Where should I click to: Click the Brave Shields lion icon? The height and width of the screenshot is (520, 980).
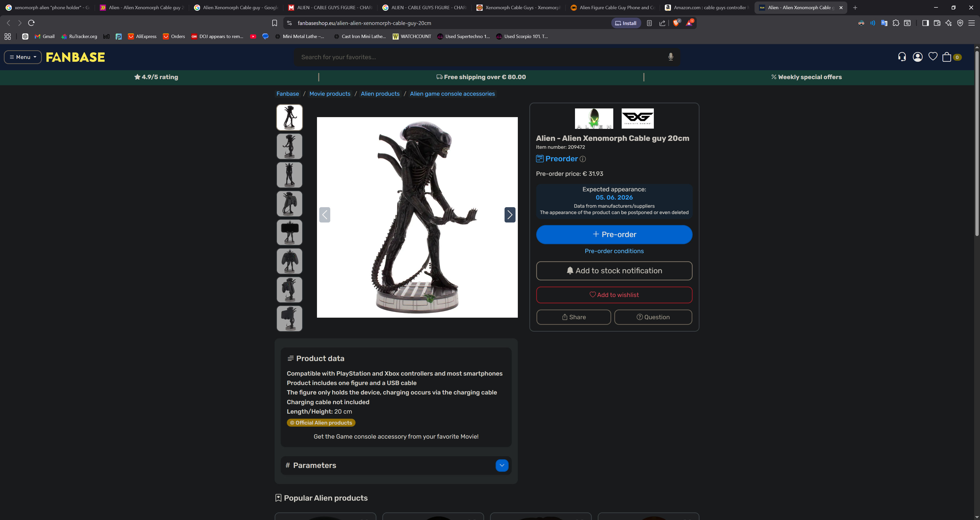pyautogui.click(x=676, y=23)
